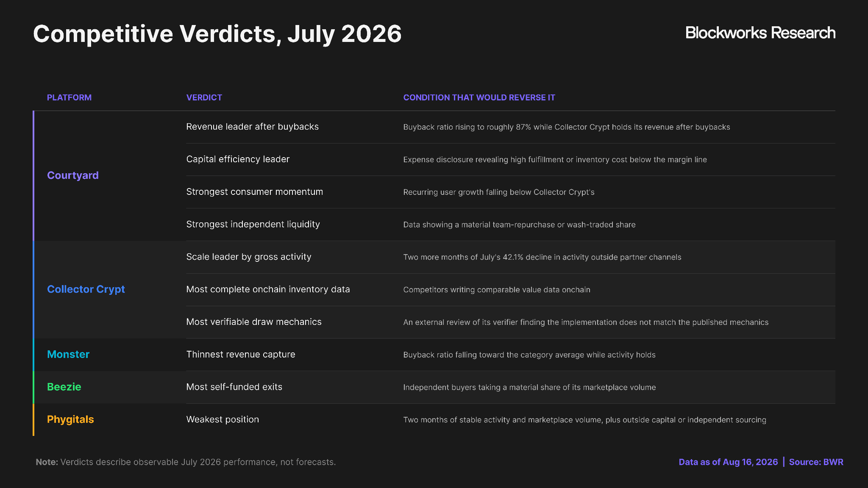Click the PLATFORM column header
This screenshot has width=868, height=488.
(x=69, y=97)
